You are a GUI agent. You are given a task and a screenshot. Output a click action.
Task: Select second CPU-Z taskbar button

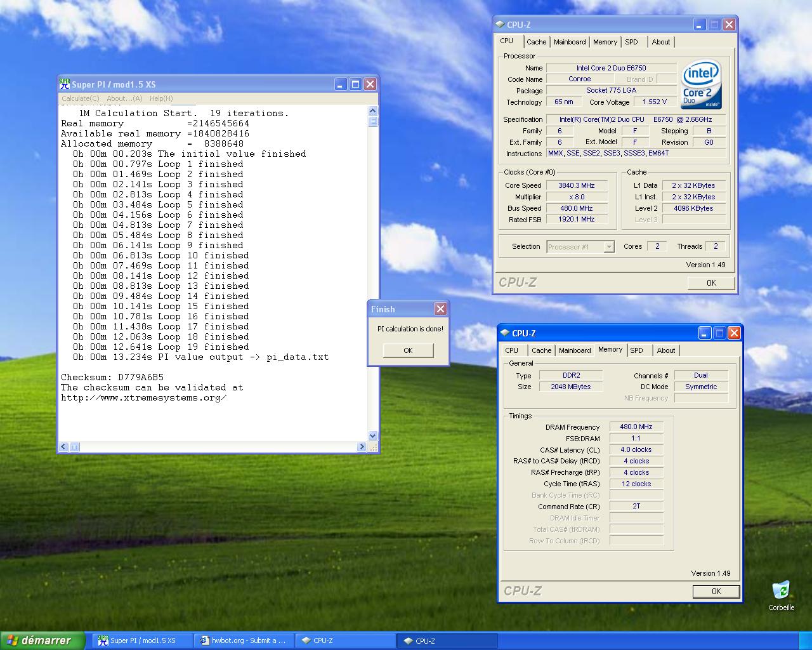click(x=447, y=640)
